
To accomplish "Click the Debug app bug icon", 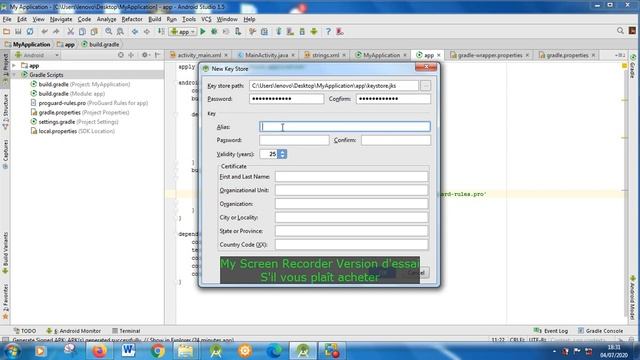I will [214, 31].
